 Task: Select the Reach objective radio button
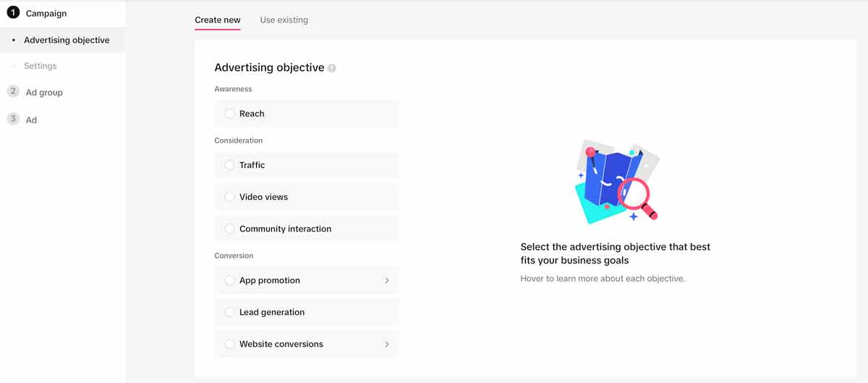[229, 114]
